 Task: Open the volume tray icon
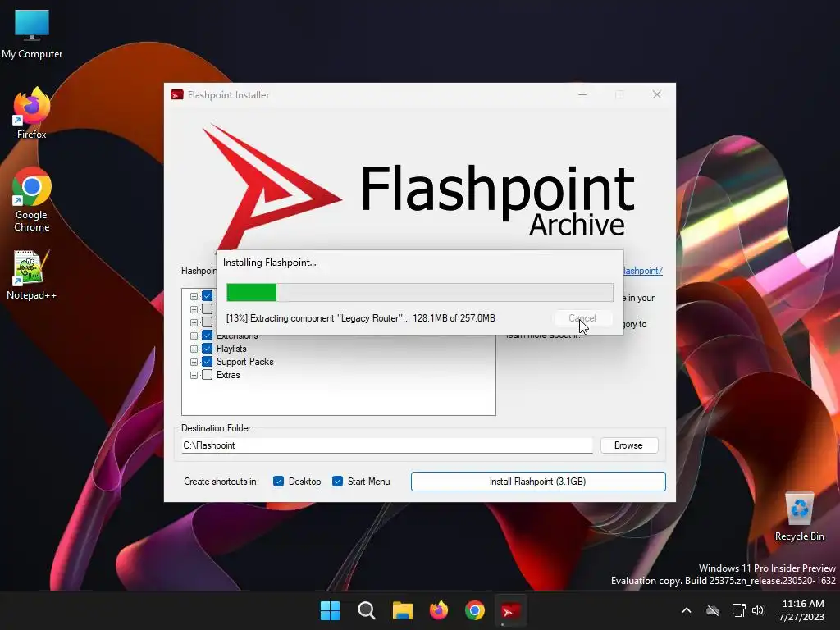[x=758, y=610]
